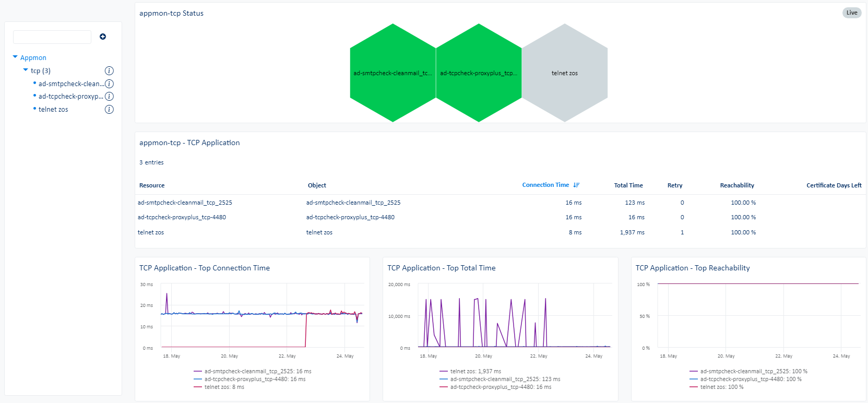Click the Live button
Viewport: 868px width, 403px height.
(851, 13)
